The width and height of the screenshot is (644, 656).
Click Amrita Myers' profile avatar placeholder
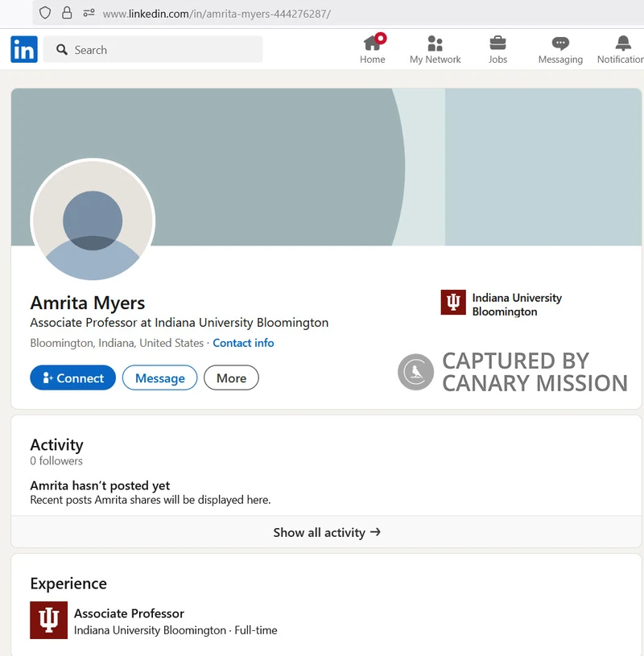tap(93, 221)
